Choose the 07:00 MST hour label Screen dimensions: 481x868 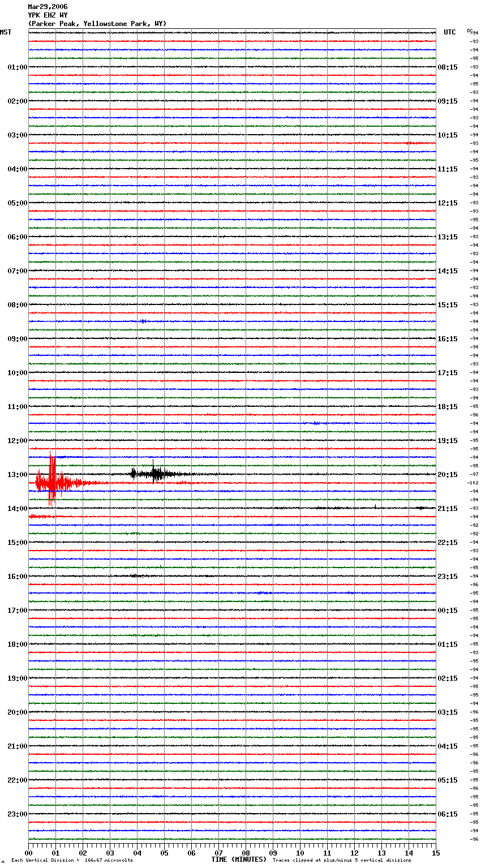tap(18, 271)
